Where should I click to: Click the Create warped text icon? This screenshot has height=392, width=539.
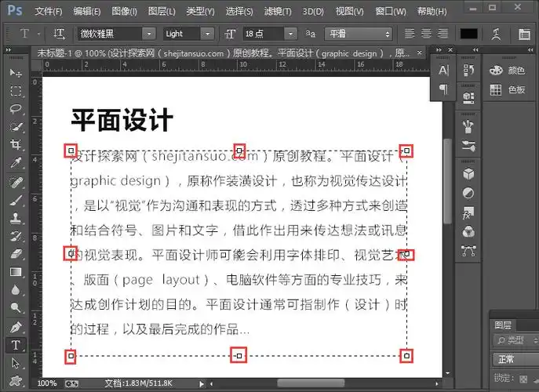[496, 34]
